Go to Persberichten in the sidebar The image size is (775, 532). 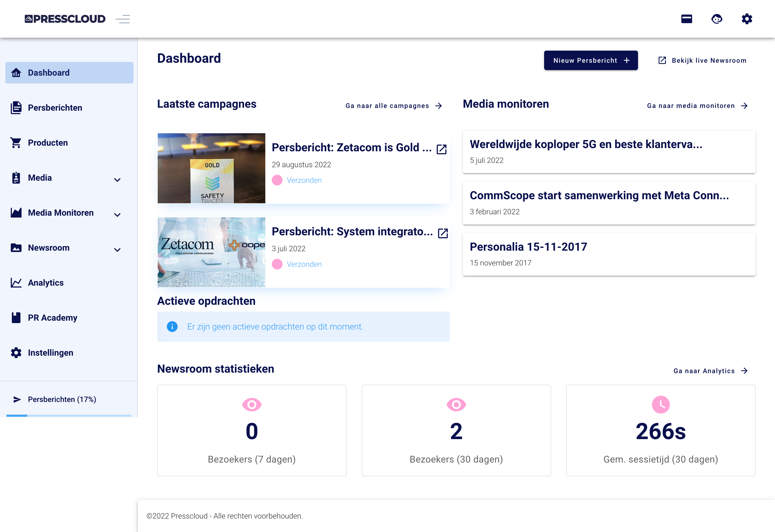(55, 108)
